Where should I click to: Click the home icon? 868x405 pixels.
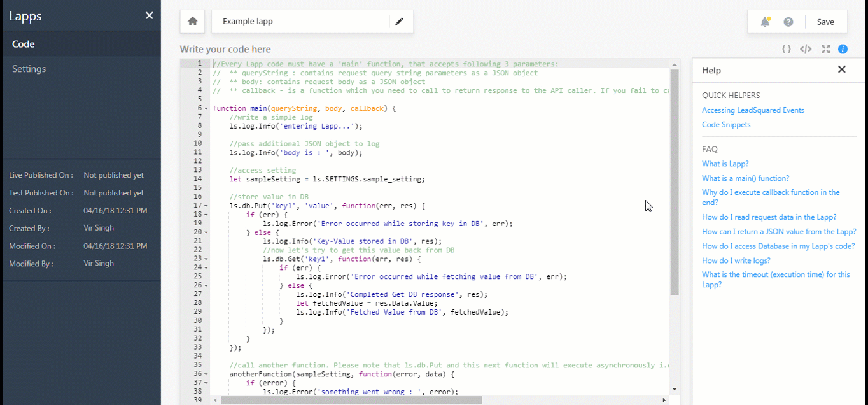click(192, 21)
